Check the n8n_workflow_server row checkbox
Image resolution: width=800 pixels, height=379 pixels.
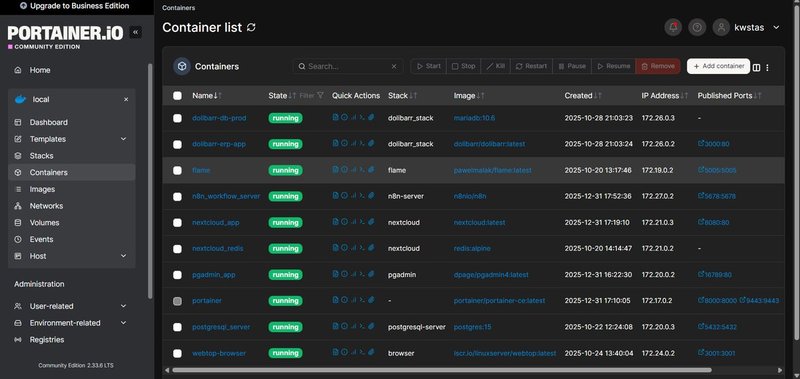pyautogui.click(x=177, y=196)
